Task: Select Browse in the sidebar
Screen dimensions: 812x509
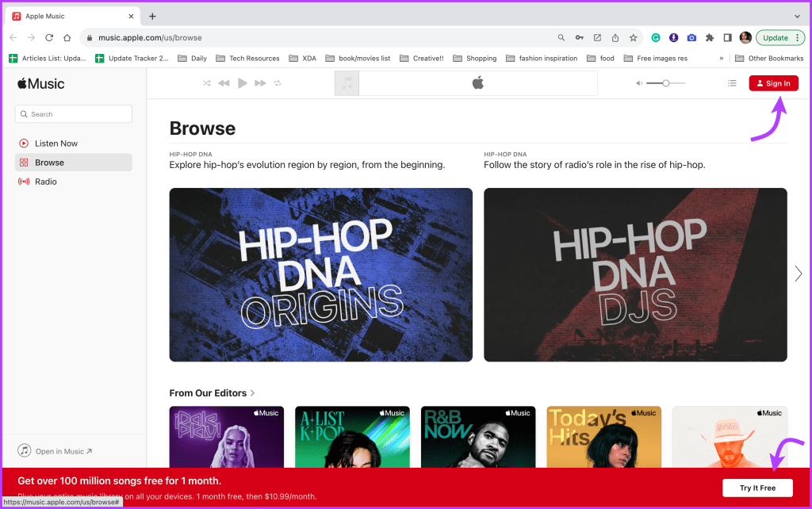Action: pos(74,163)
